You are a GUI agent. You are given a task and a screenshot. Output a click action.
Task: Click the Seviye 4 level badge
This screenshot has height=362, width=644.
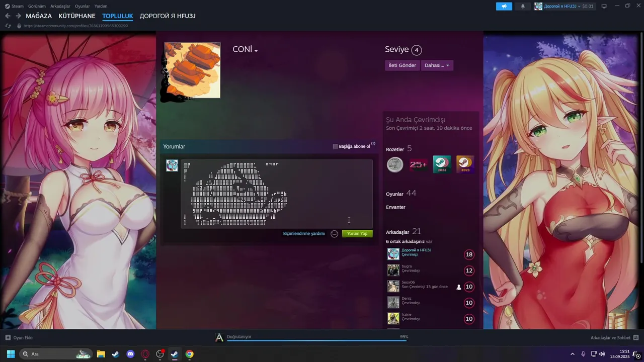tap(416, 50)
